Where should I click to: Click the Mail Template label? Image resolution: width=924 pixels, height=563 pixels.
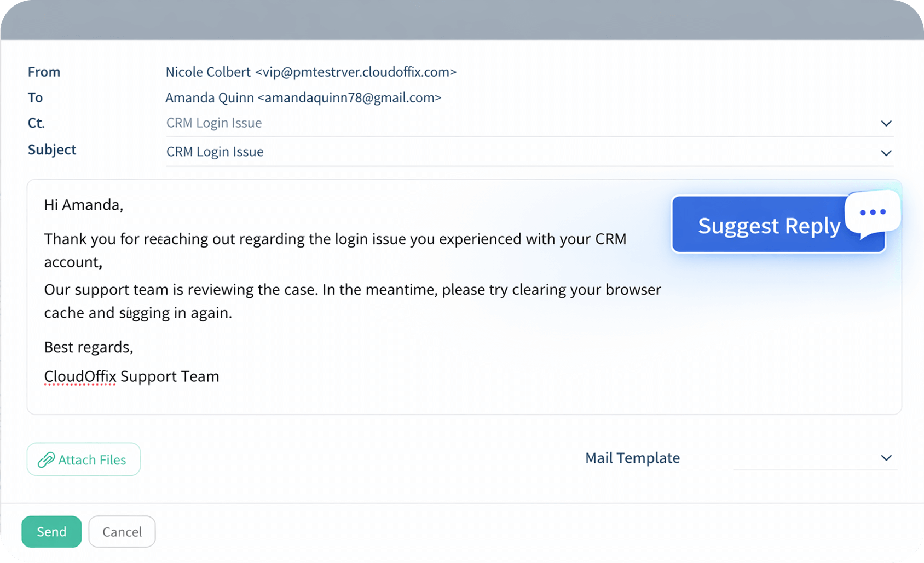pyautogui.click(x=632, y=458)
